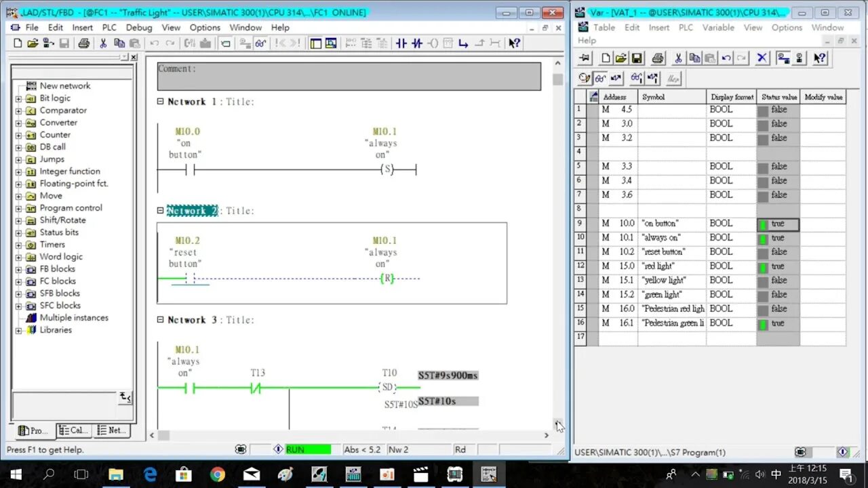Toggle monitor variable glasses in Var window

click(599, 79)
